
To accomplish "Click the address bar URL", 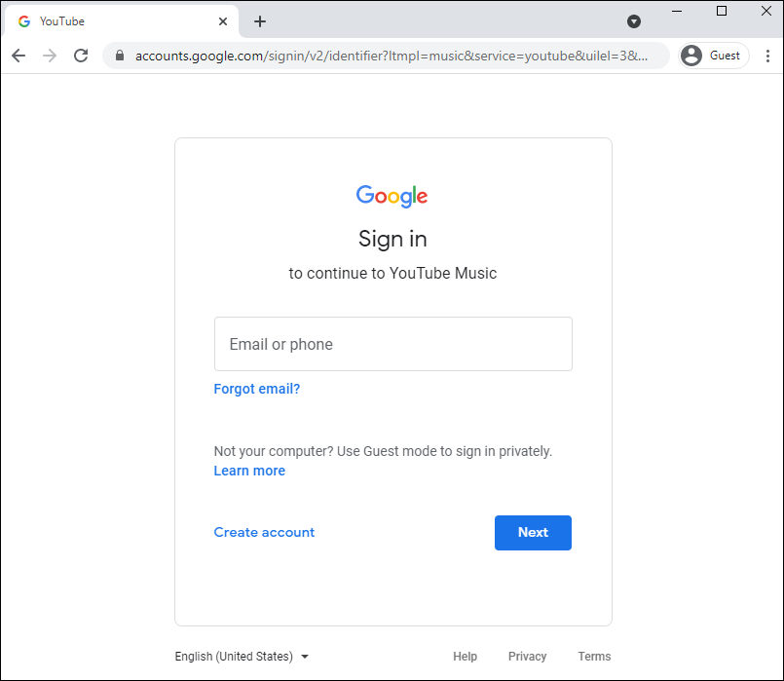I will [390, 56].
